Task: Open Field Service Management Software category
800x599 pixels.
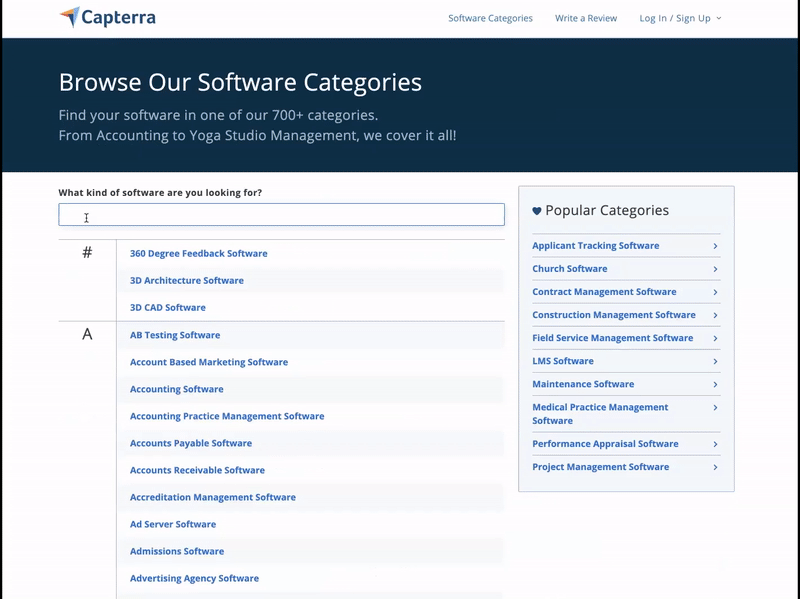Action: click(x=612, y=338)
